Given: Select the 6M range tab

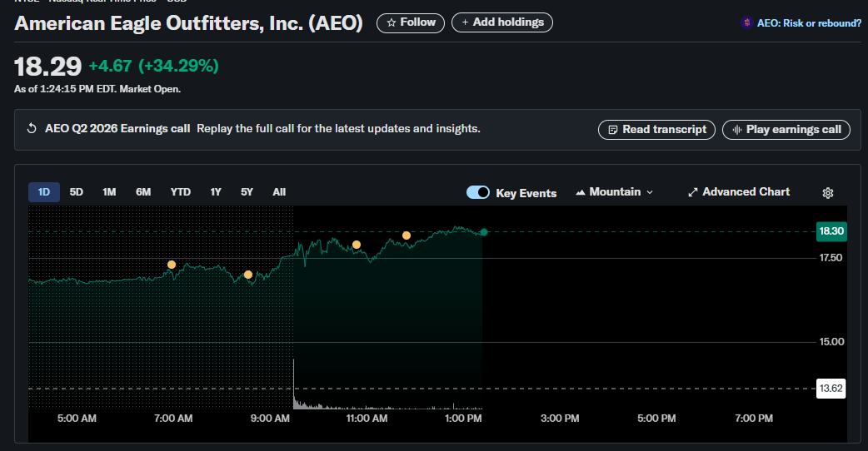Looking at the screenshot, I should coord(143,191).
